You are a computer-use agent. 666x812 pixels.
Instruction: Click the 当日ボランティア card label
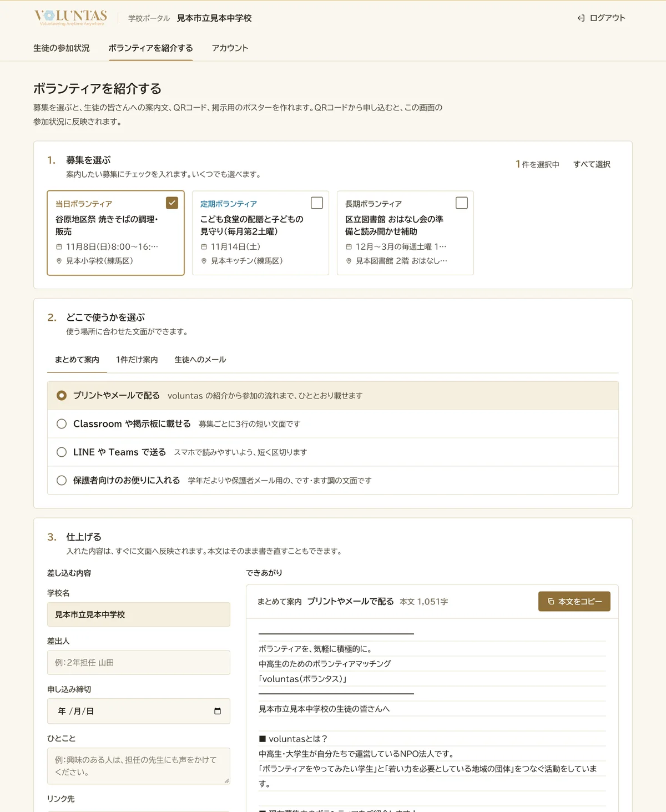(84, 204)
